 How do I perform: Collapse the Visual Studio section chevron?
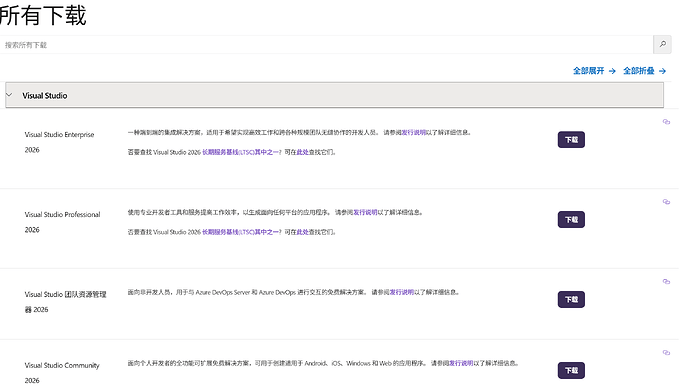coord(9,95)
